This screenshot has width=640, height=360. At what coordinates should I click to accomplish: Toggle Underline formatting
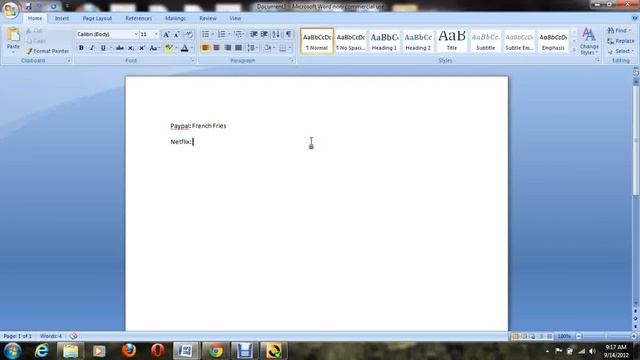[103, 48]
